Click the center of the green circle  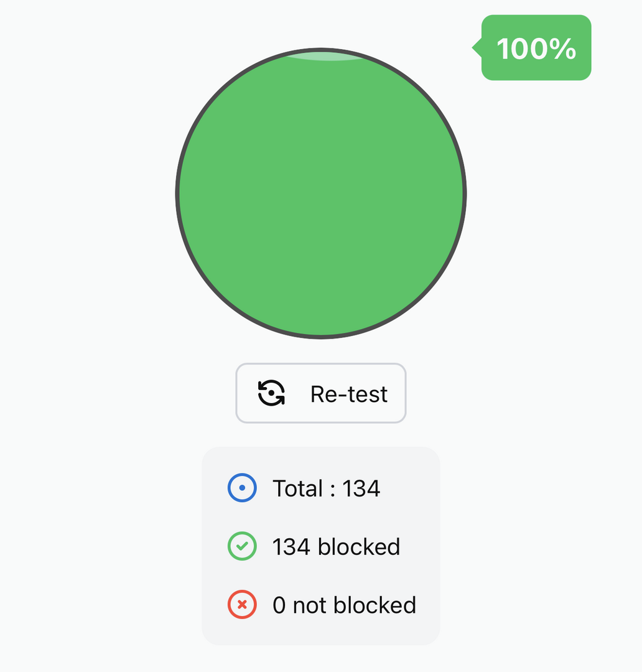321,194
